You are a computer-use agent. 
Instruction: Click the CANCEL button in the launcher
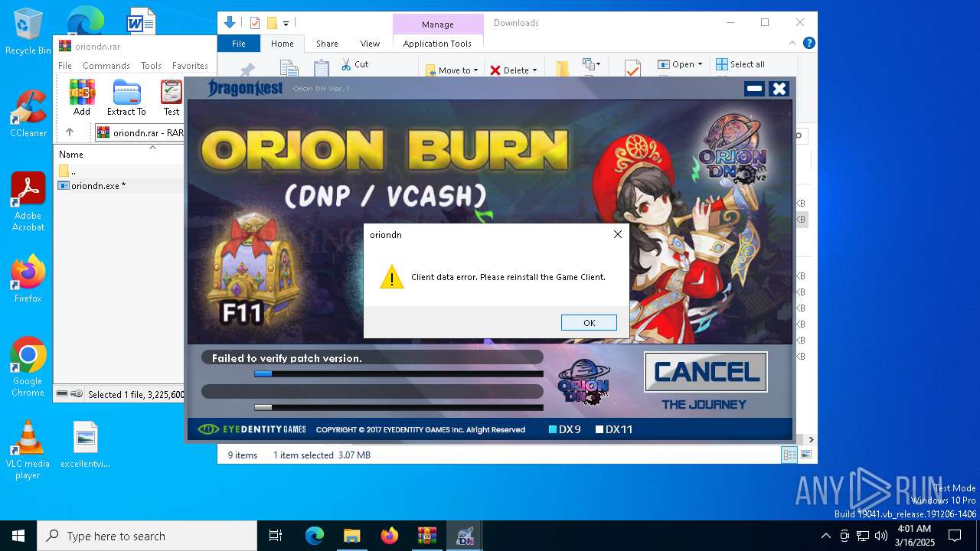point(706,372)
